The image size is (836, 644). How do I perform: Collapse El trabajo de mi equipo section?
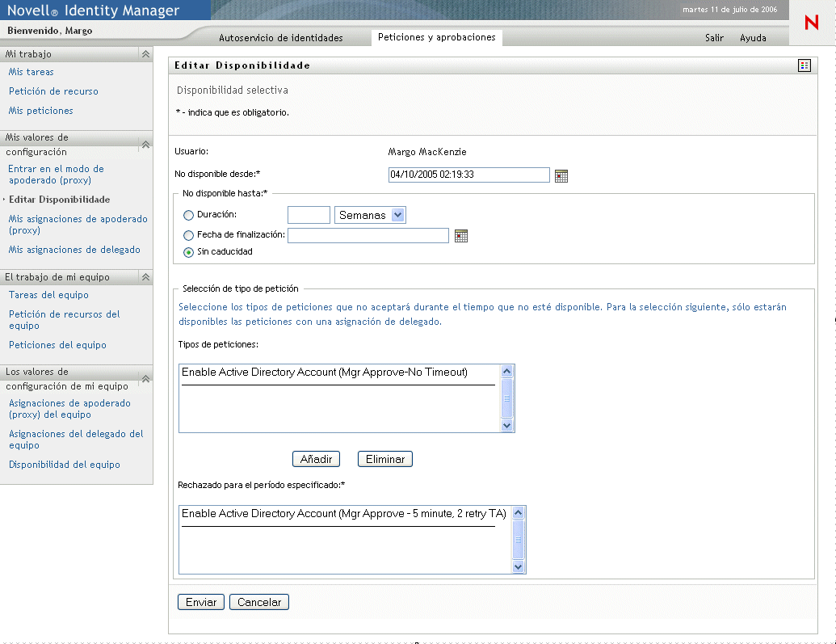145,277
